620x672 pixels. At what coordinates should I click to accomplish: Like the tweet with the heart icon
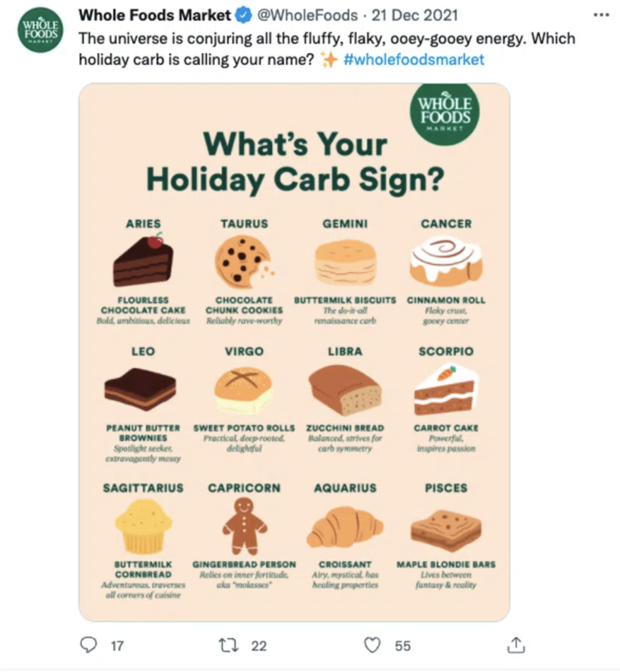pyautogui.click(x=372, y=645)
